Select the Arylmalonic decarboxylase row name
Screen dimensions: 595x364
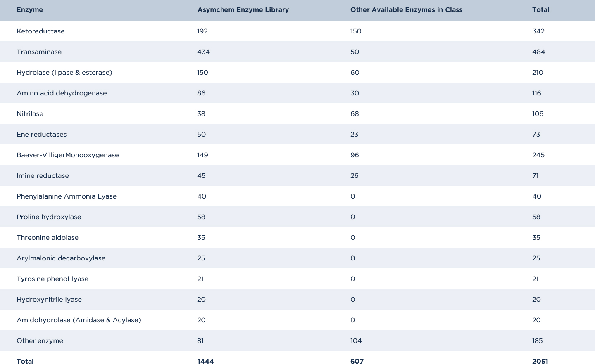[x=61, y=258]
